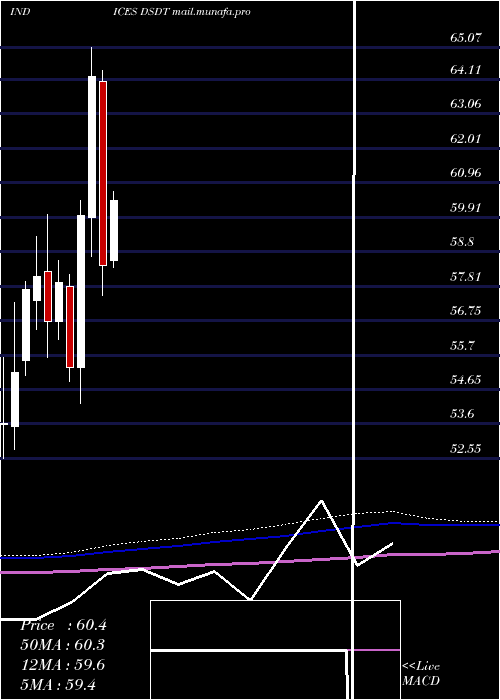Click the 54.65 price axis label
Viewport: 500px width, 700px height.
point(466,380)
